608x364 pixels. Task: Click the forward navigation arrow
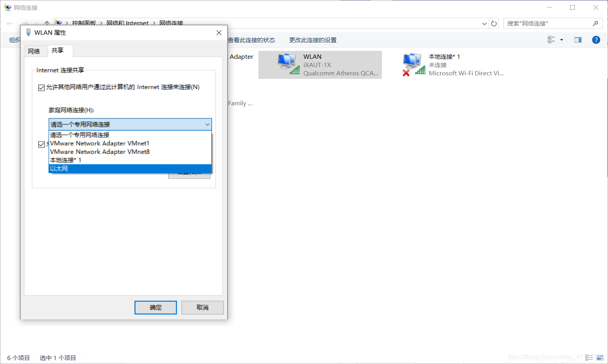[x=25, y=24]
